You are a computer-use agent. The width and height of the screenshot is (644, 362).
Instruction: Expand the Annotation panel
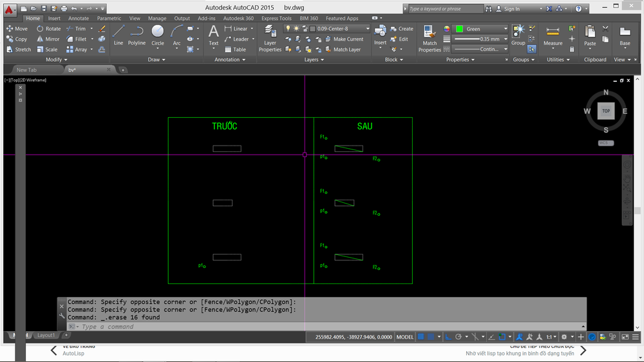pyautogui.click(x=230, y=59)
